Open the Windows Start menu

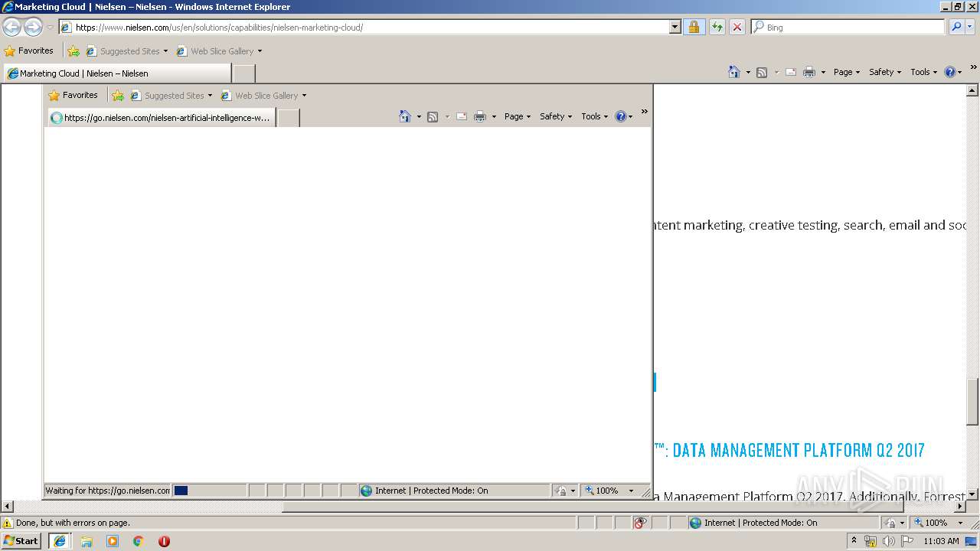pos(21,541)
